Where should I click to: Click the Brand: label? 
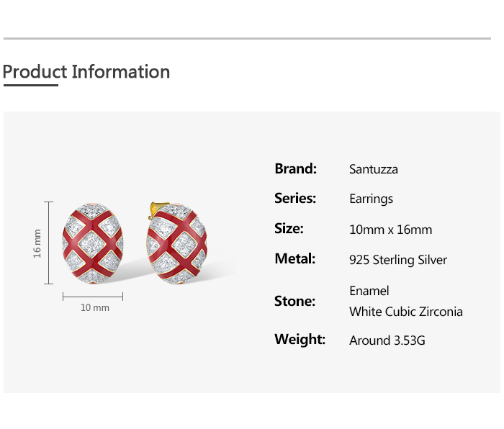coord(295,169)
